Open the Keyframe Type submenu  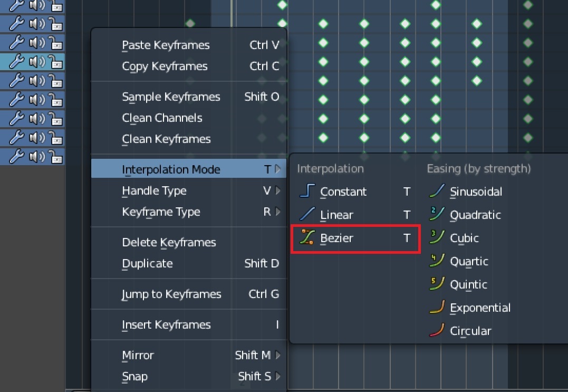click(x=189, y=212)
